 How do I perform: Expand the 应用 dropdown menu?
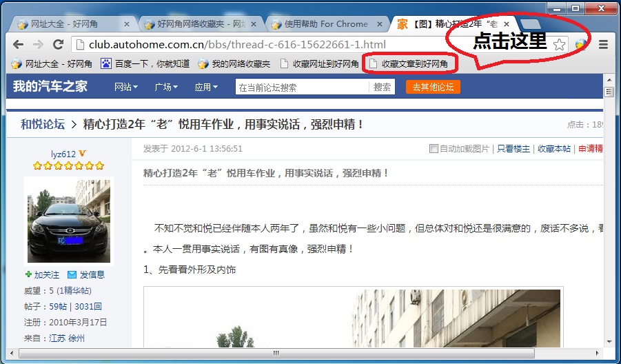205,88
